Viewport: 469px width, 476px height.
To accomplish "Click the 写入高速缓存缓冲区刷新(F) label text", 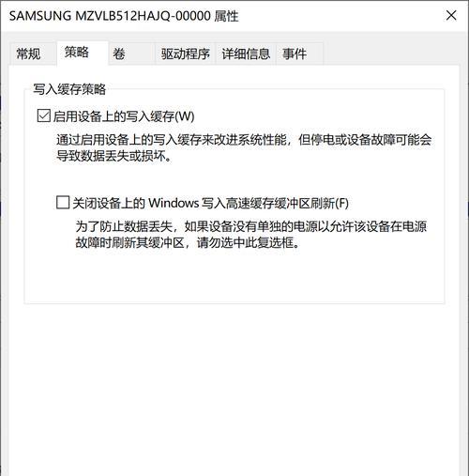I will 275,203.
